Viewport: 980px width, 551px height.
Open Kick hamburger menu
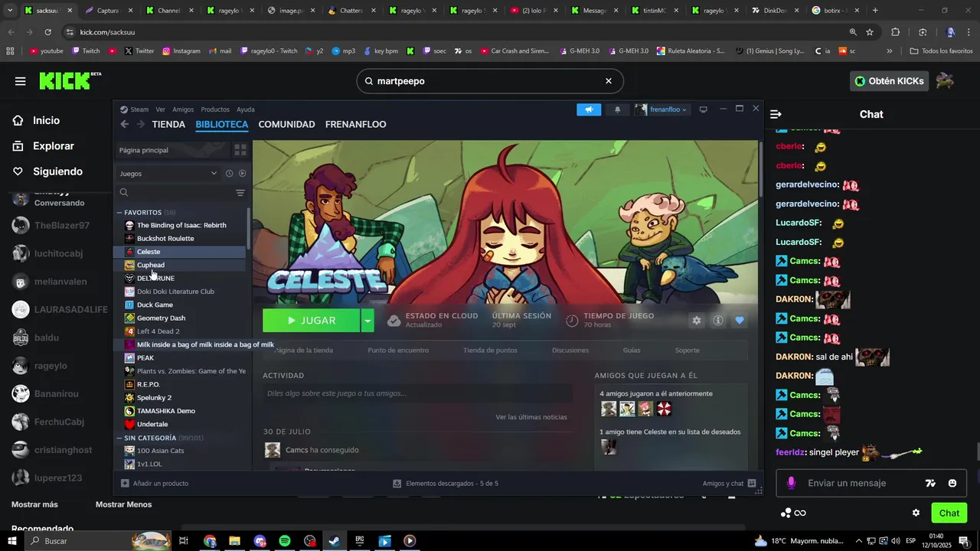click(21, 81)
